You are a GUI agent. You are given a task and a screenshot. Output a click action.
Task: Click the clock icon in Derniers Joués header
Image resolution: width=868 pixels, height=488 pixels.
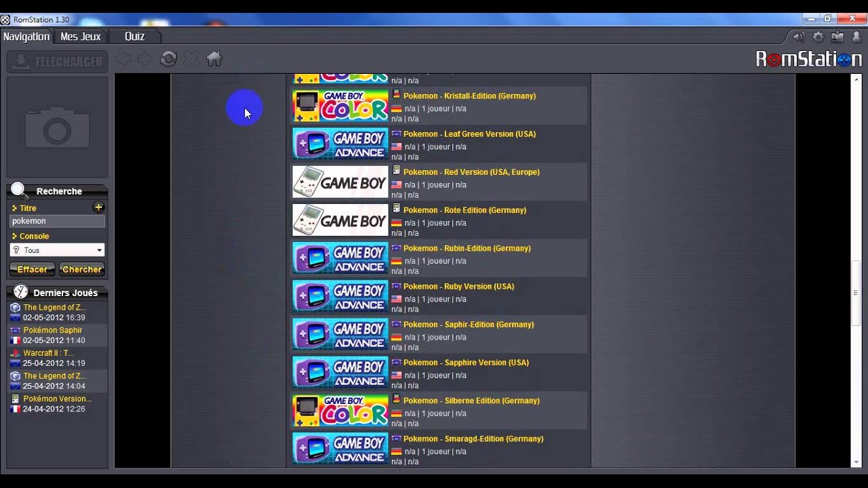(21, 292)
